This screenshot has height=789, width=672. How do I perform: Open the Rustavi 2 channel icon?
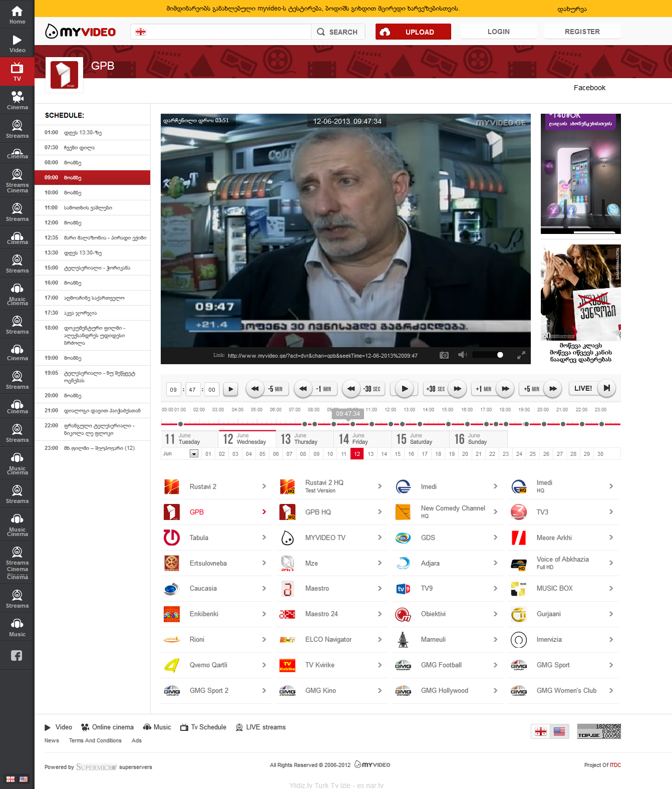172,486
